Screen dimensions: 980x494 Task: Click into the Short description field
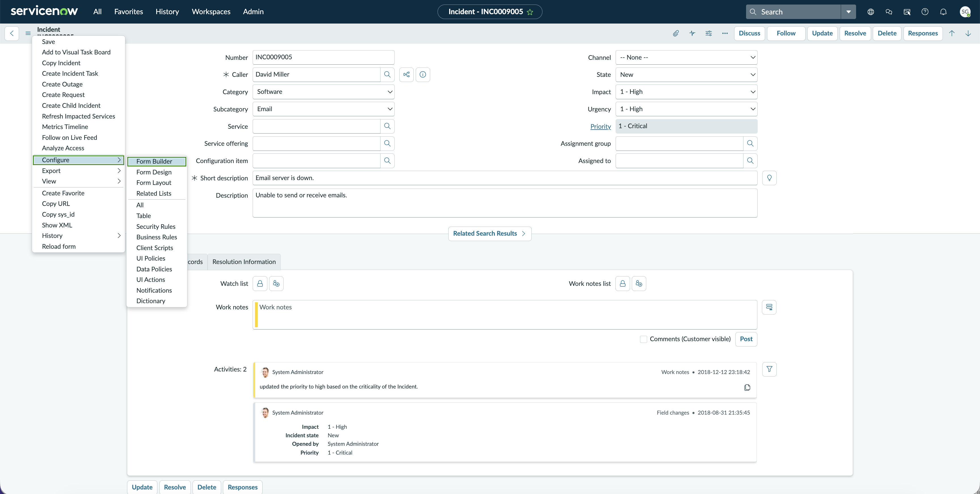pyautogui.click(x=505, y=178)
